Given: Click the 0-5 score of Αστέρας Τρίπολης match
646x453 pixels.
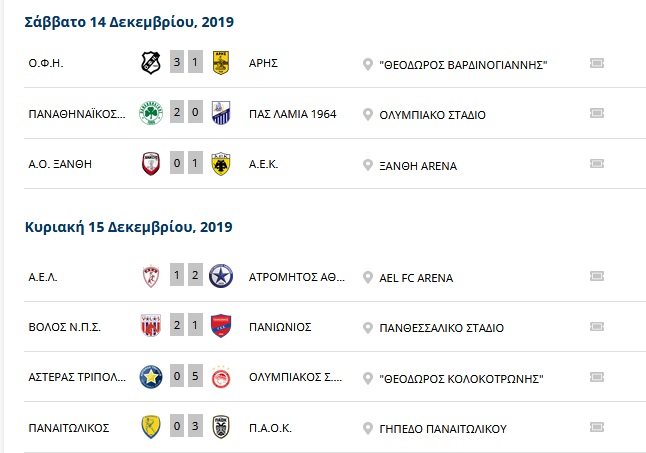Looking at the screenshot, I should [x=186, y=376].
